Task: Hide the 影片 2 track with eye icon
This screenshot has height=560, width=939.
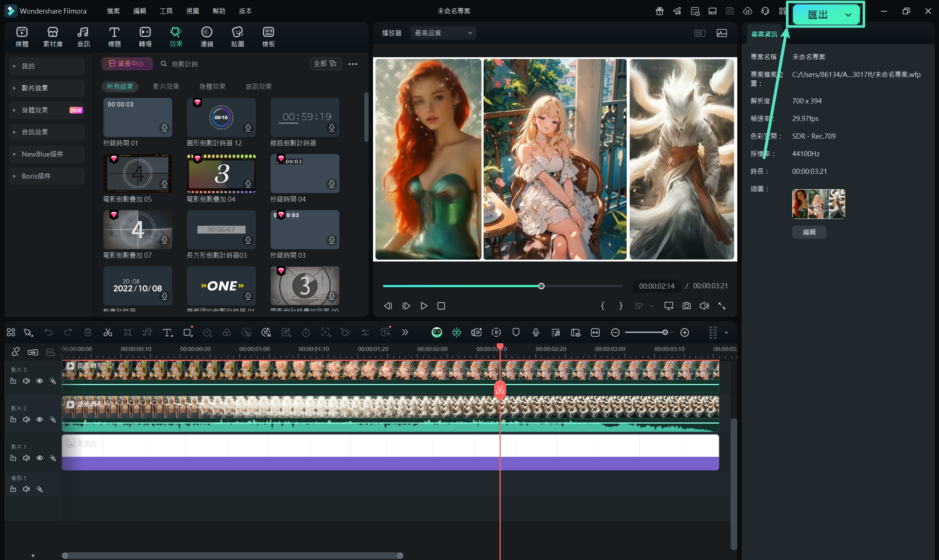Action: click(39, 420)
